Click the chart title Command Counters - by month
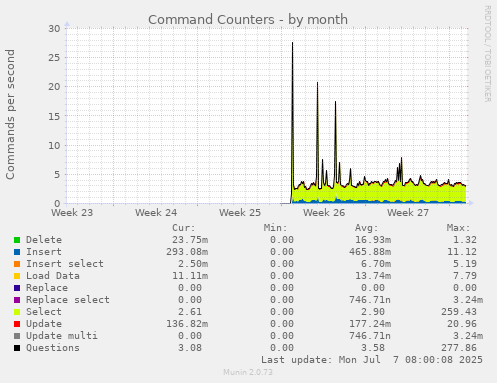The image size is (497, 383). point(248,19)
